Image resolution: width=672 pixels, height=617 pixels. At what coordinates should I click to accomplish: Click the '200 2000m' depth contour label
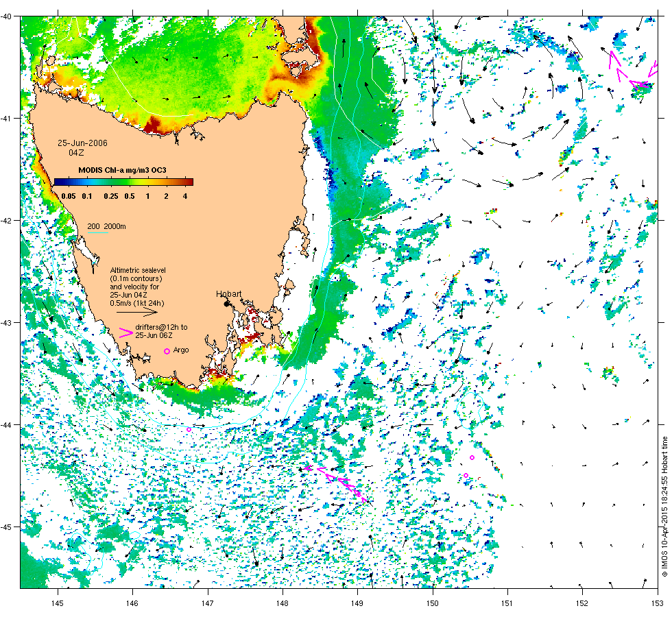(107, 226)
